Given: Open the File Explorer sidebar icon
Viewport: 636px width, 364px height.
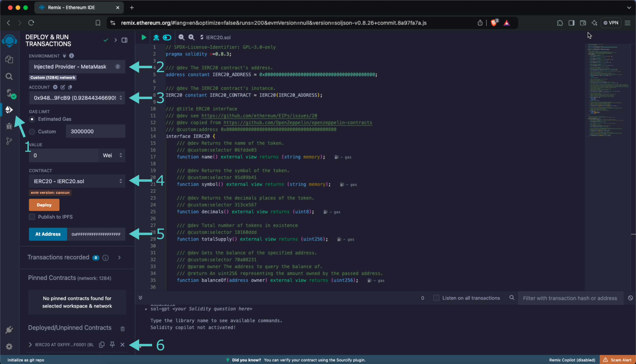Looking at the screenshot, I should click(x=9, y=60).
